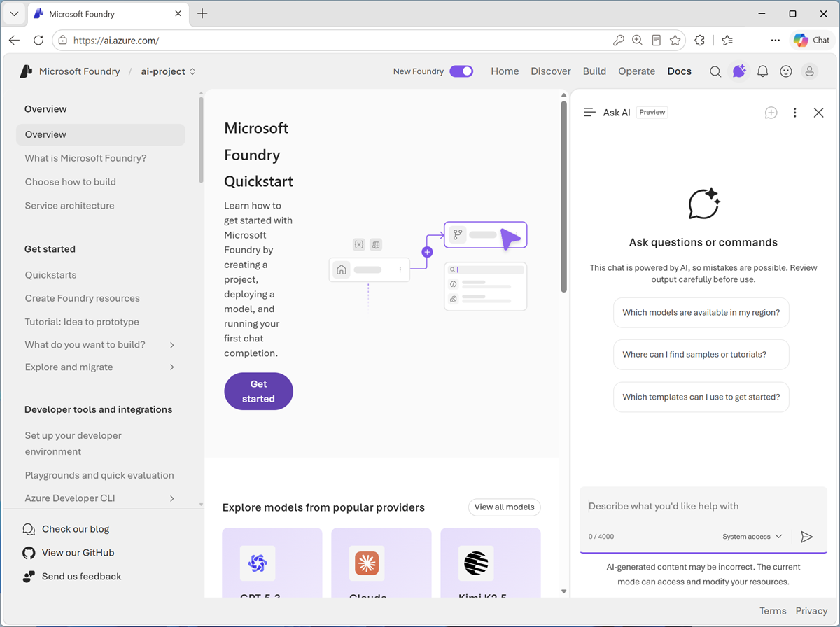Add this page to favorites
840x627 pixels.
[x=675, y=41]
